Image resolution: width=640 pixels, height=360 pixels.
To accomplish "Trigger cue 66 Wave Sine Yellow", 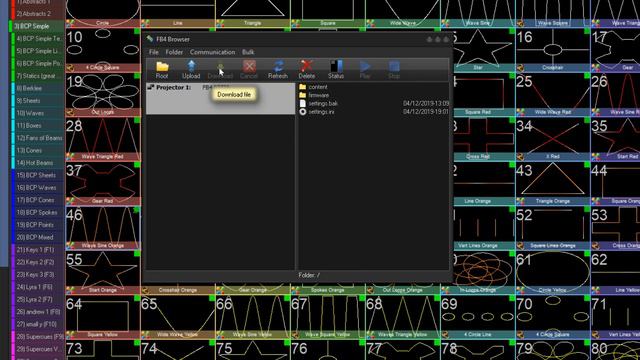I will click(253, 317).
